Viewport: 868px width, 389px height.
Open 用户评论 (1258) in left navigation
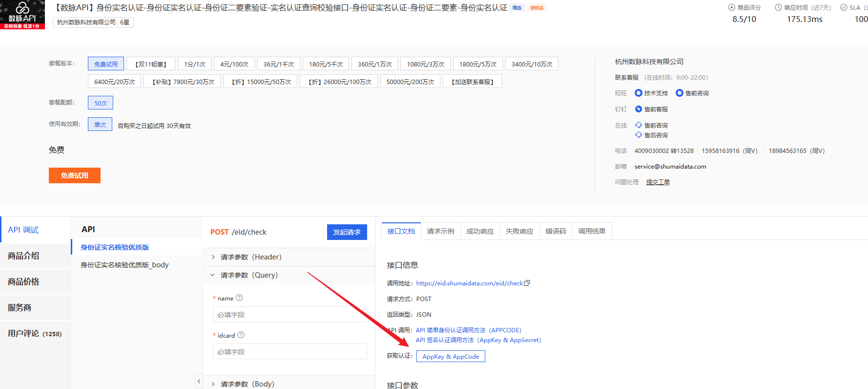click(35, 333)
